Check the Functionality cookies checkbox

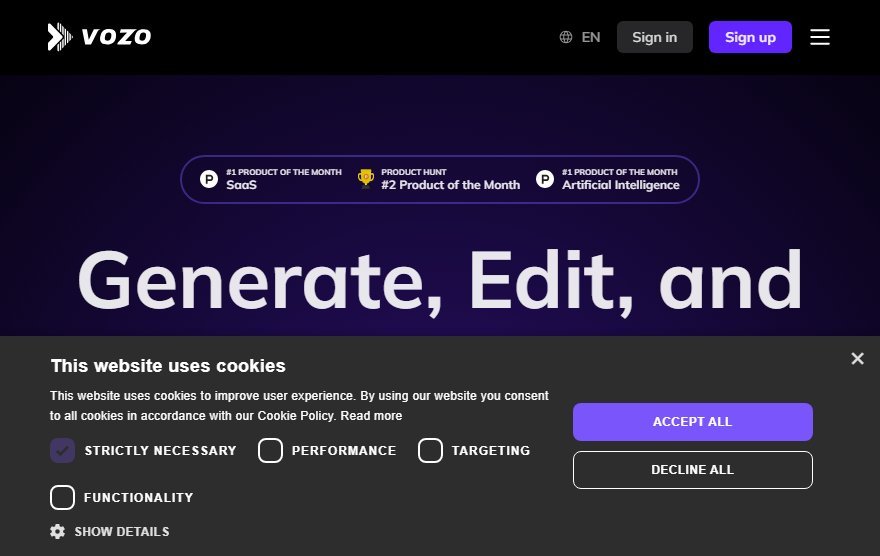pos(62,498)
